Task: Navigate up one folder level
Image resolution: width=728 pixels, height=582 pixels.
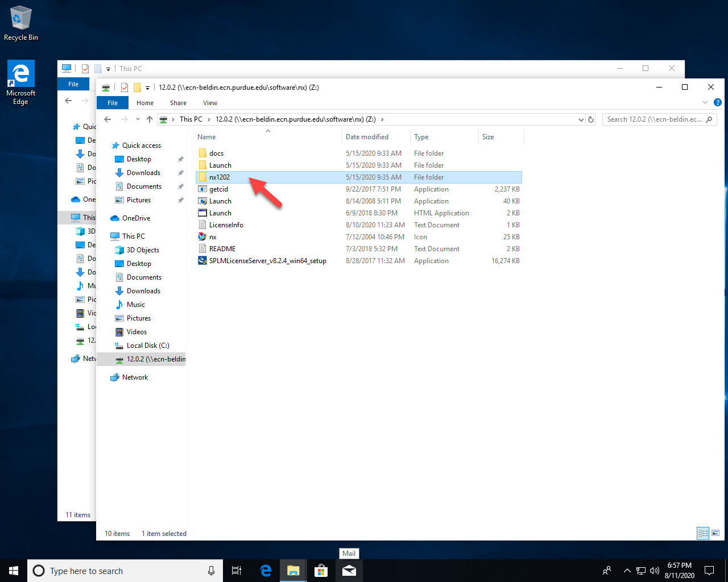Action: [x=149, y=118]
